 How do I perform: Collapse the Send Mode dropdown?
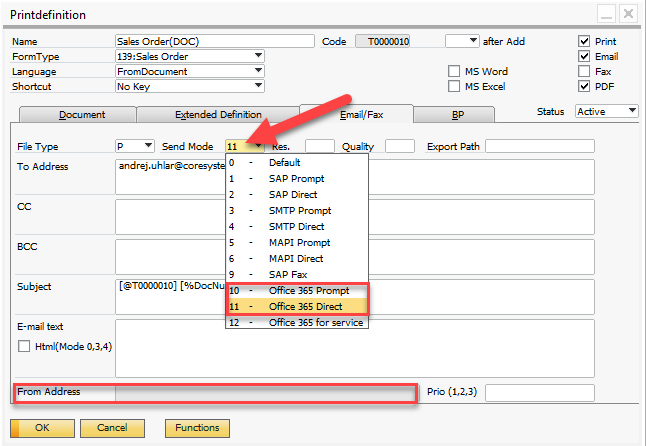click(x=258, y=146)
